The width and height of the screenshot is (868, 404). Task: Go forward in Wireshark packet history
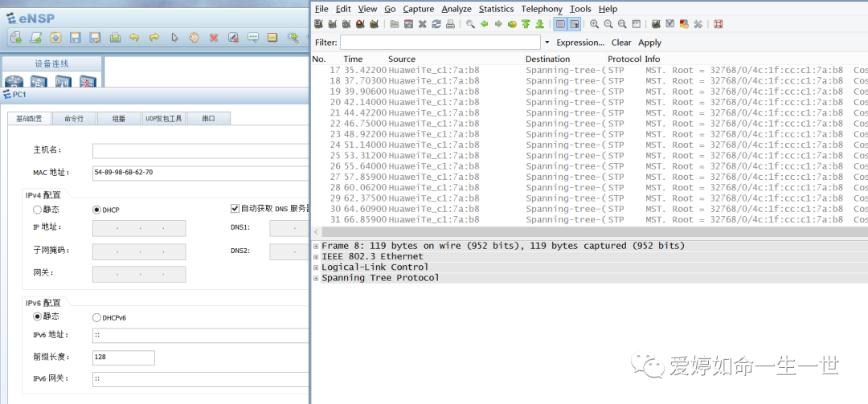[x=498, y=24]
